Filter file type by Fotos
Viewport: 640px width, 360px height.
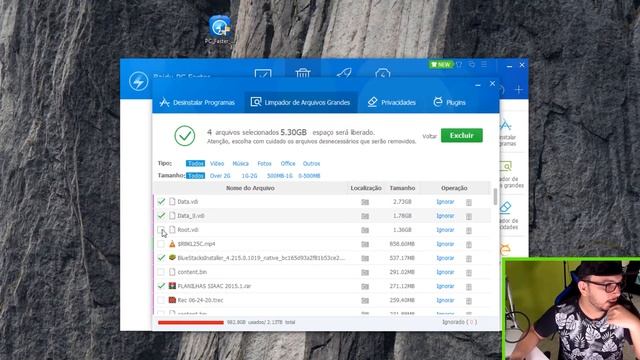[x=264, y=163]
